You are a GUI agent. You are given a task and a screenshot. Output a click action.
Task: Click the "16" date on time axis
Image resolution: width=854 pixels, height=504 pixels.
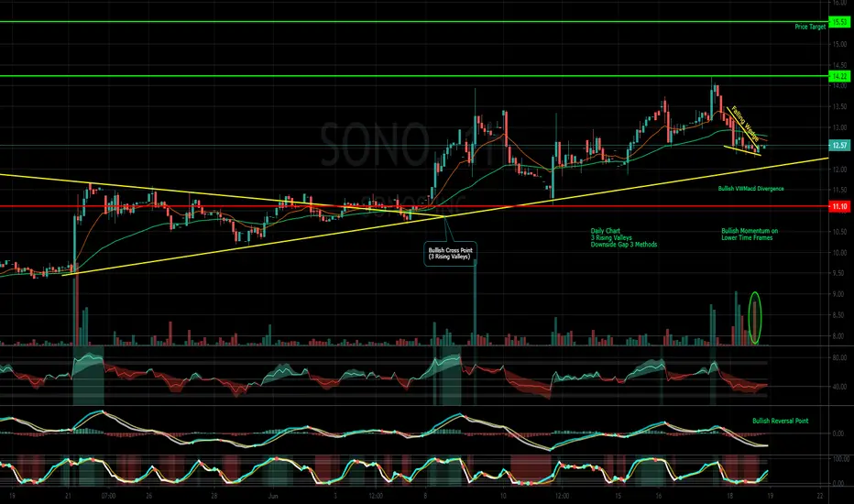click(x=659, y=496)
